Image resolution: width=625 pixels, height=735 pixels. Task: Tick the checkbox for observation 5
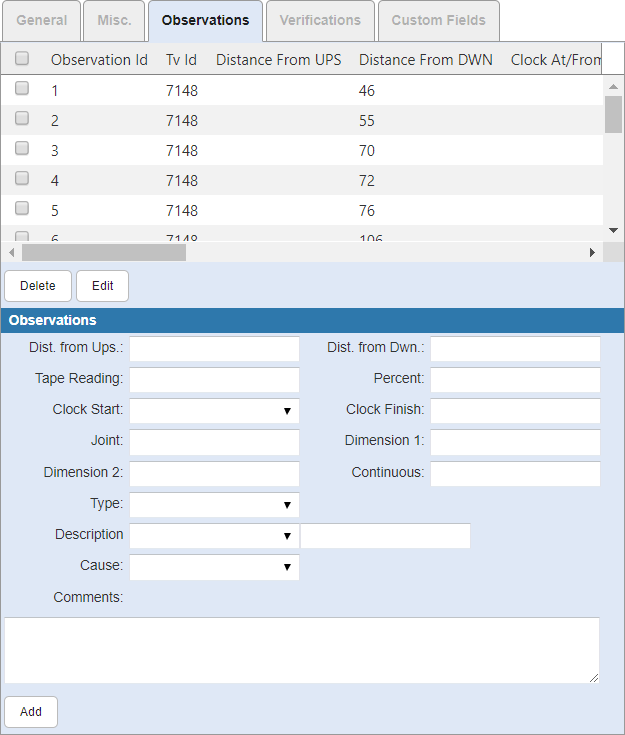pos(22,209)
